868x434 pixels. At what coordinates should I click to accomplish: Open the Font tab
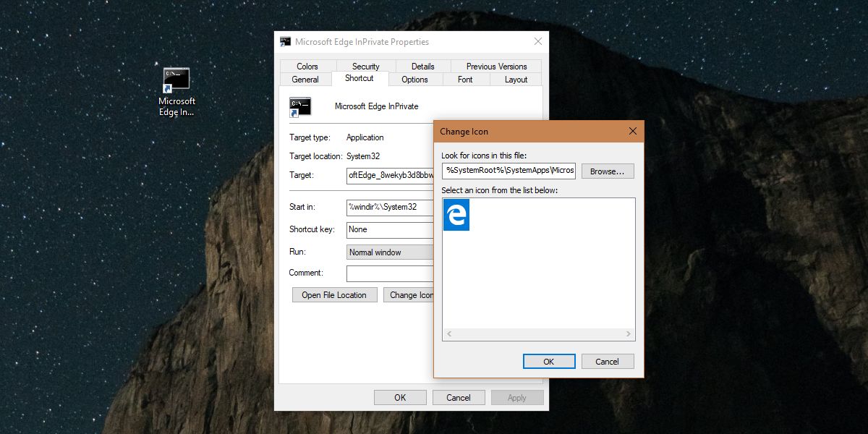(x=465, y=80)
